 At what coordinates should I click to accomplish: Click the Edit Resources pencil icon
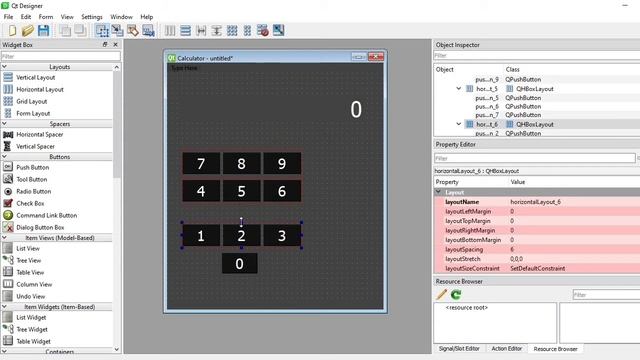pos(441,294)
